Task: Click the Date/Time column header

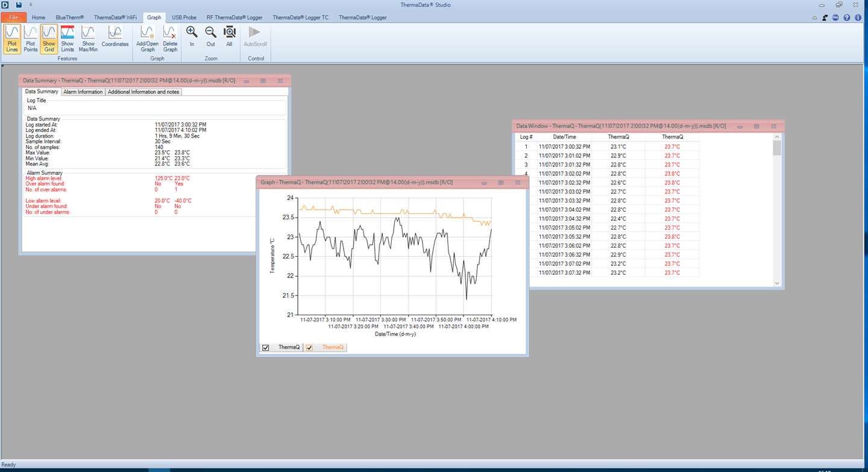Action: (564, 137)
